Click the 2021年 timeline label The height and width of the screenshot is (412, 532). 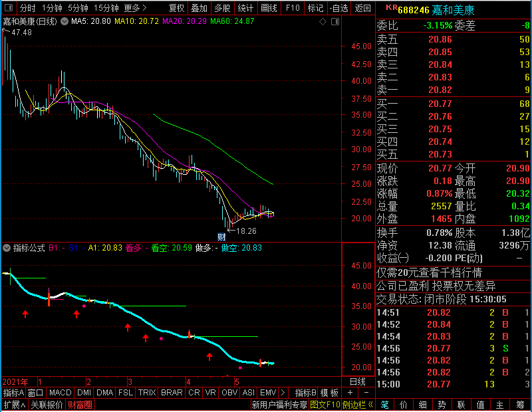[x=15, y=382]
